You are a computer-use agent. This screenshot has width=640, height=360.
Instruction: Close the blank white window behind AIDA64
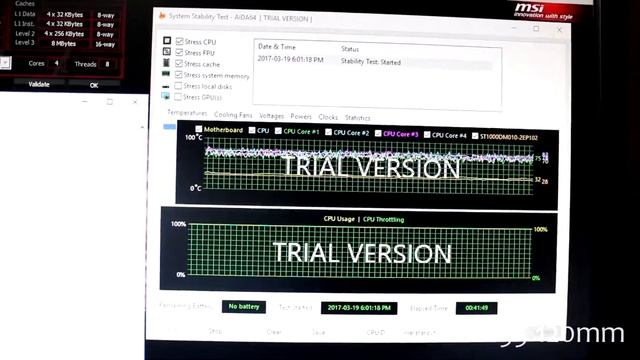pyautogui.click(x=135, y=102)
